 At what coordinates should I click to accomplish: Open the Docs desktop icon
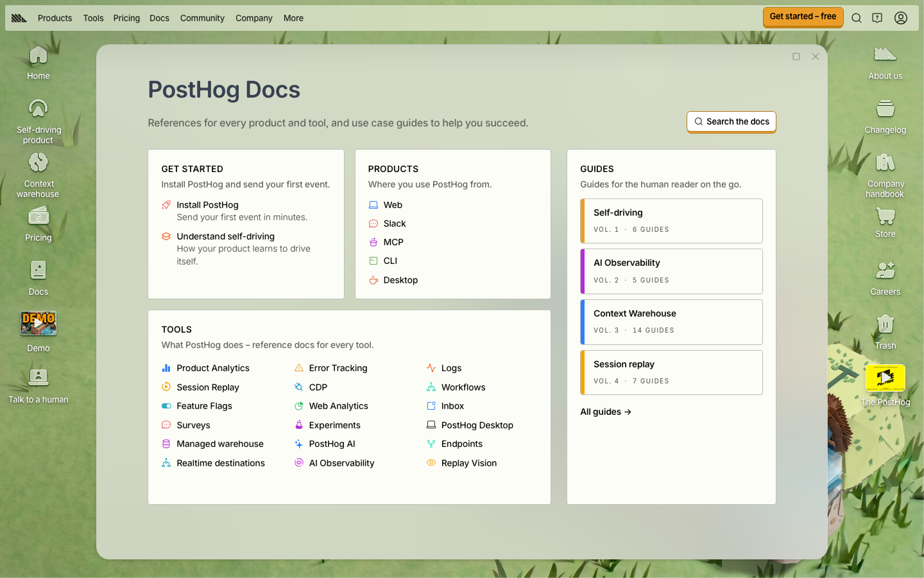point(38,278)
